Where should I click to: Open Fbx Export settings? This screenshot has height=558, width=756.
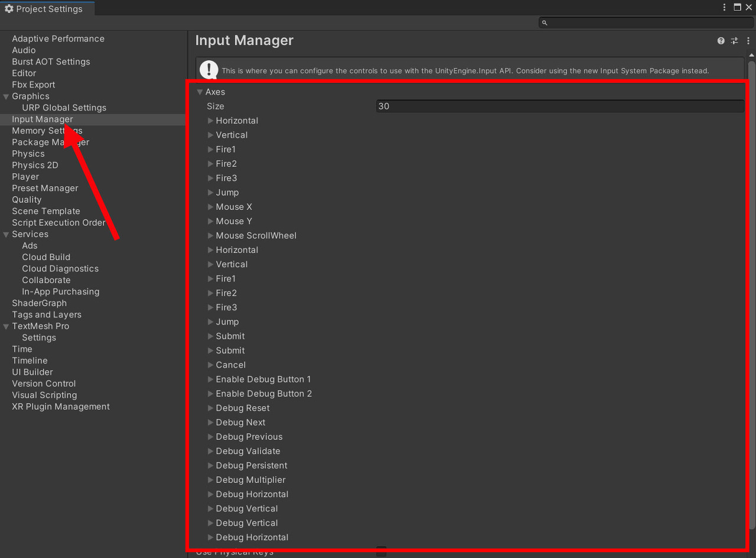34,85
